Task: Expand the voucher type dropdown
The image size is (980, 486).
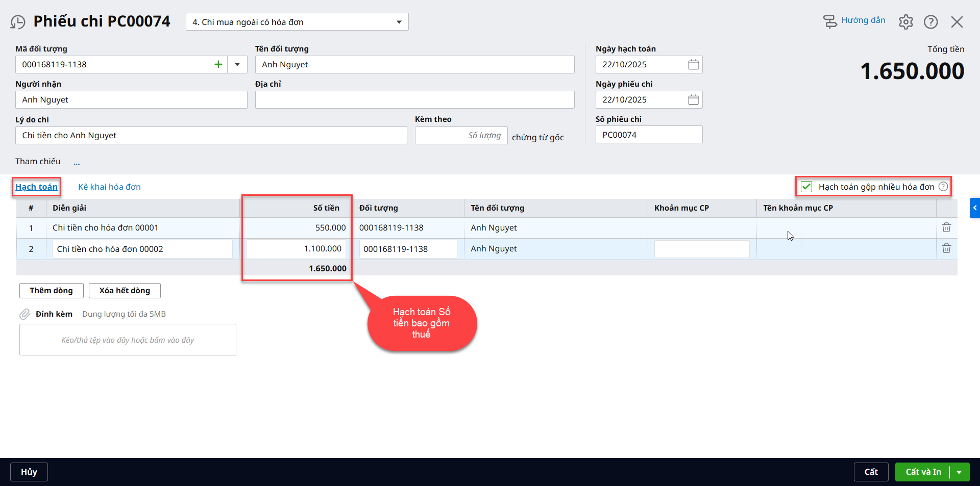Action: click(x=399, y=22)
